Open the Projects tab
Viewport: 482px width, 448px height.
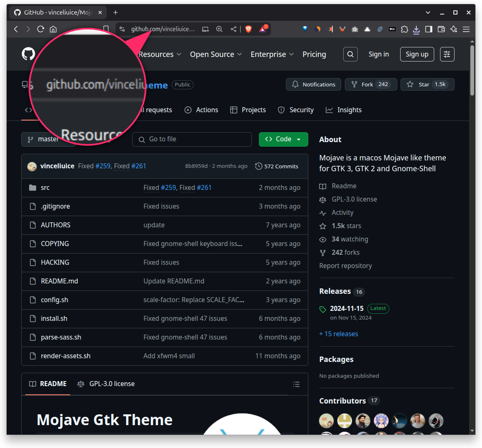point(248,110)
